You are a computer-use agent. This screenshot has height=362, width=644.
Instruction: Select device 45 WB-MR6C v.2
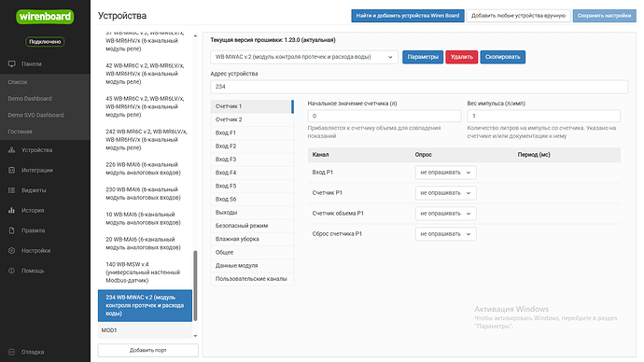pyautogui.click(x=145, y=106)
